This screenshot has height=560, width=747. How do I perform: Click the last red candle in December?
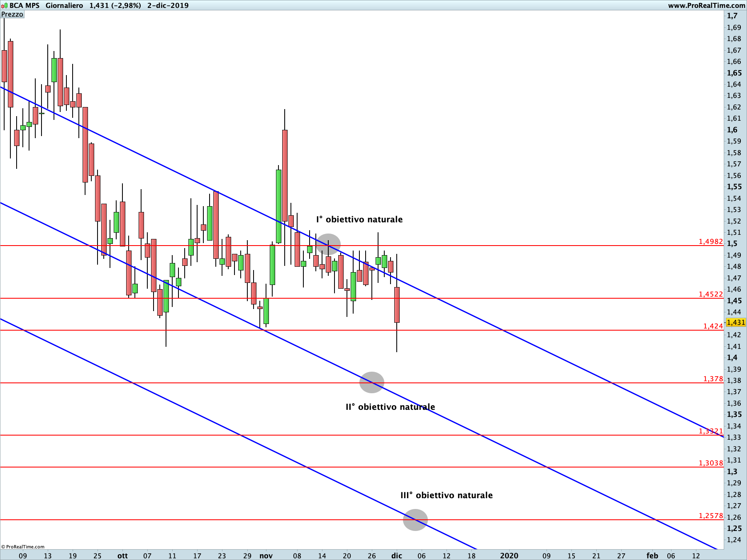(397, 305)
